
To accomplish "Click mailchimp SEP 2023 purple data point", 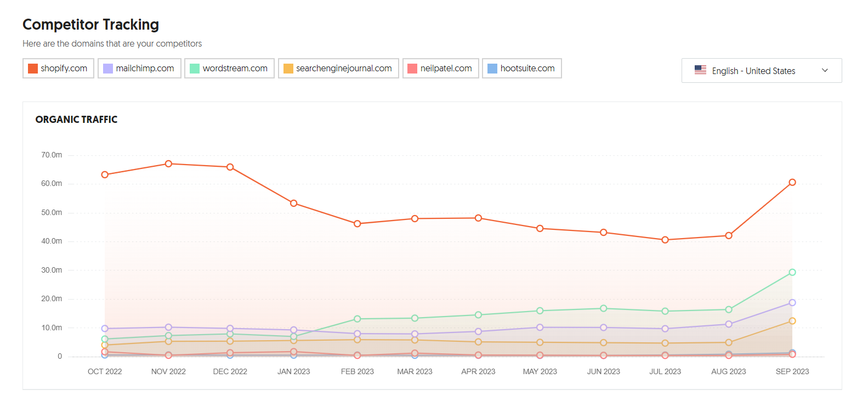I will tap(792, 303).
